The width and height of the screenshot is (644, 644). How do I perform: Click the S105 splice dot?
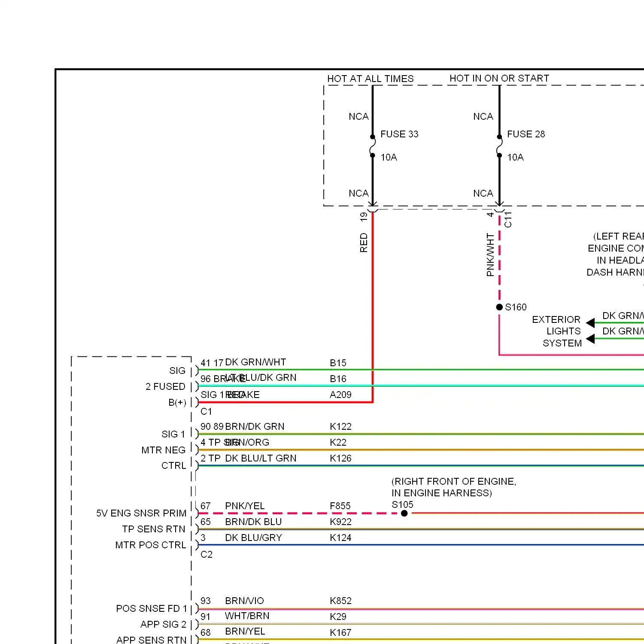coord(404,513)
